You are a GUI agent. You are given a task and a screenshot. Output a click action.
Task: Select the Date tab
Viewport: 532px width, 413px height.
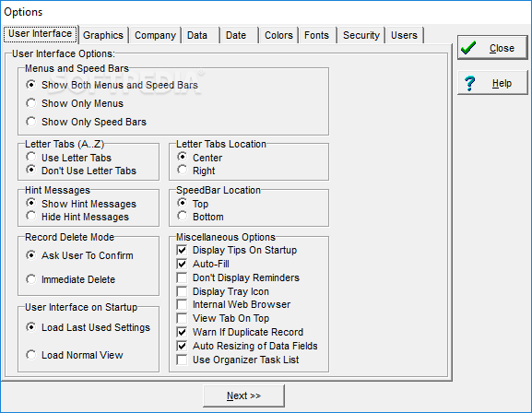click(x=240, y=35)
